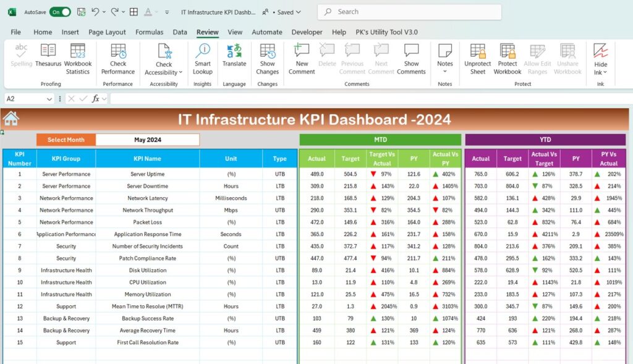Click the Save icon in title bar
This screenshot has width=633, height=364.
[x=81, y=12]
